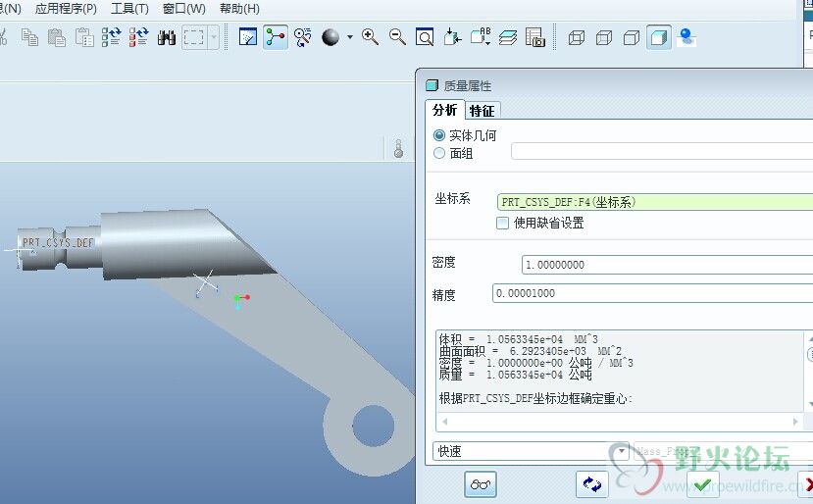
Task: Select the Zoom In tool
Action: 370,37
